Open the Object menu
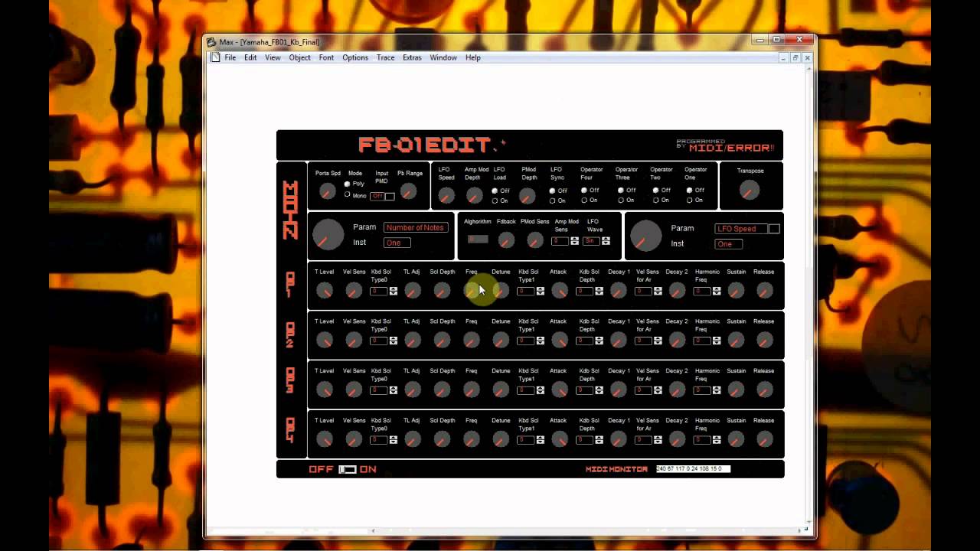 point(299,57)
